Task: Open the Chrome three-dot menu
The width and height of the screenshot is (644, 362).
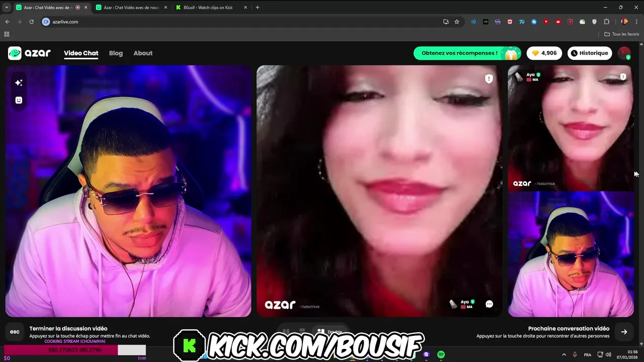Action: coord(636,22)
